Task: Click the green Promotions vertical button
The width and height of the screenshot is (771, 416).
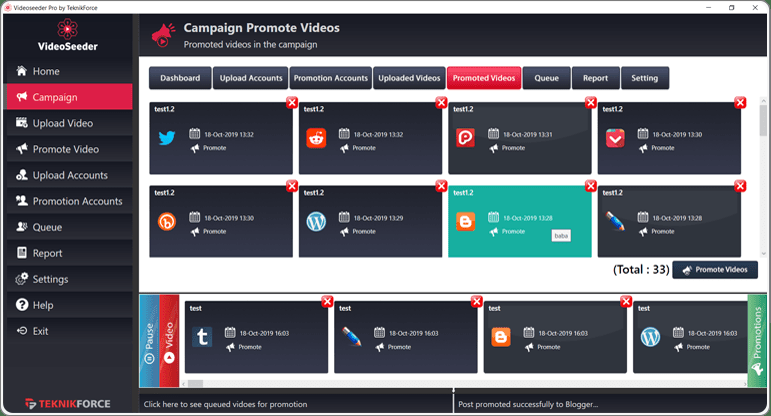Action: [757, 341]
